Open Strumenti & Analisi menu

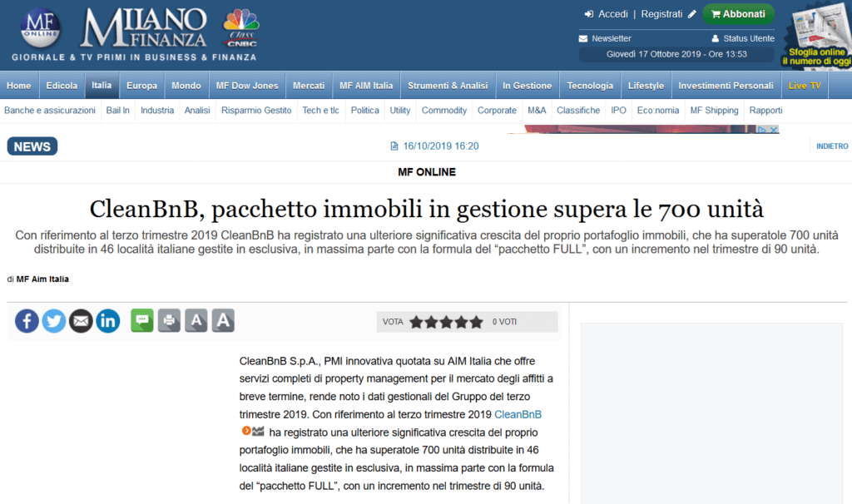click(448, 86)
